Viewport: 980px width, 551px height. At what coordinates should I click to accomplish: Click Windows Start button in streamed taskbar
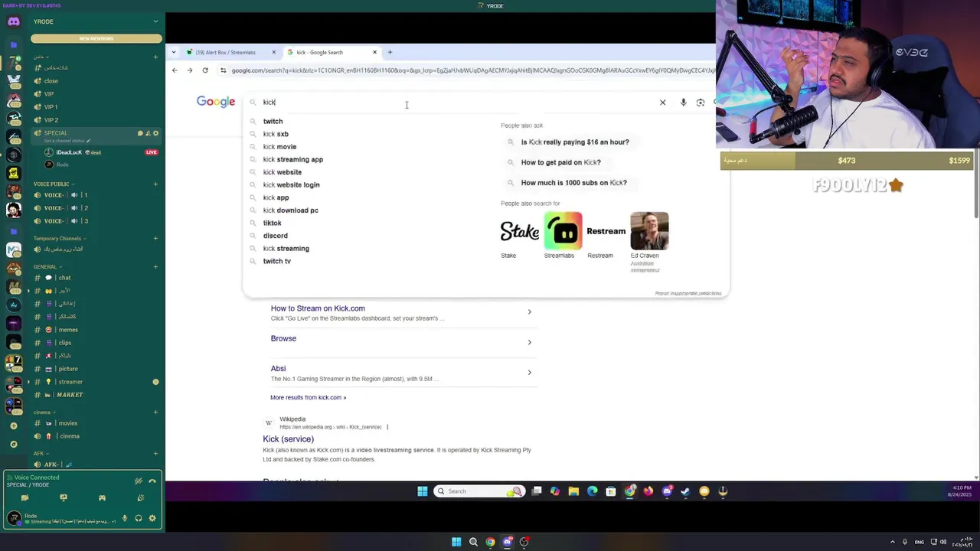[x=423, y=491]
